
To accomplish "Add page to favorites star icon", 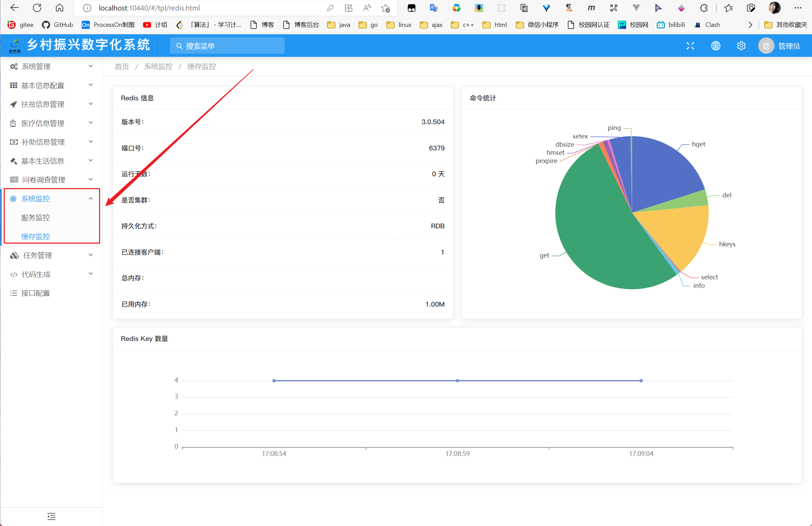I will click(x=385, y=8).
